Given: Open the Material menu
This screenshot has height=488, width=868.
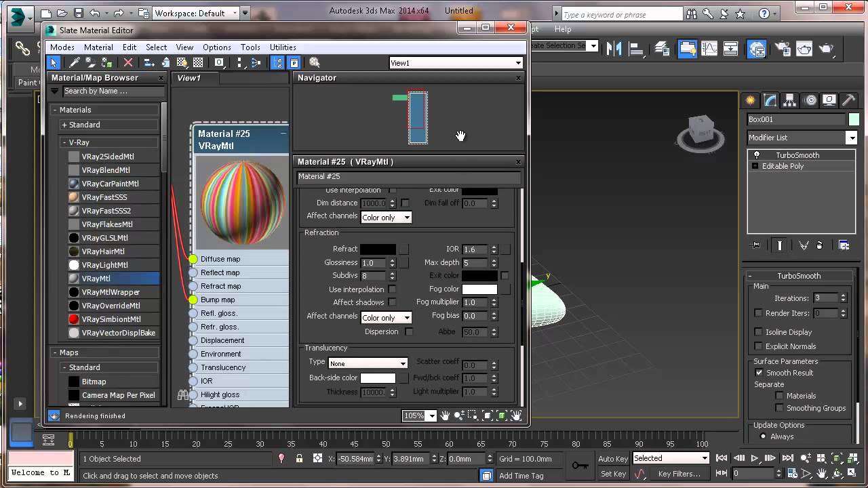Looking at the screenshot, I should (x=98, y=47).
